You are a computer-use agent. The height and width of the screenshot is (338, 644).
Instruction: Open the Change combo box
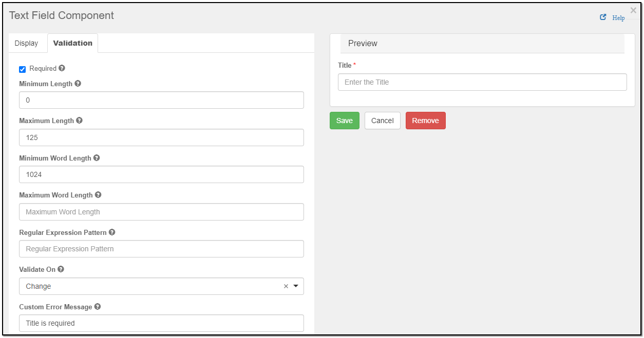[x=161, y=286]
